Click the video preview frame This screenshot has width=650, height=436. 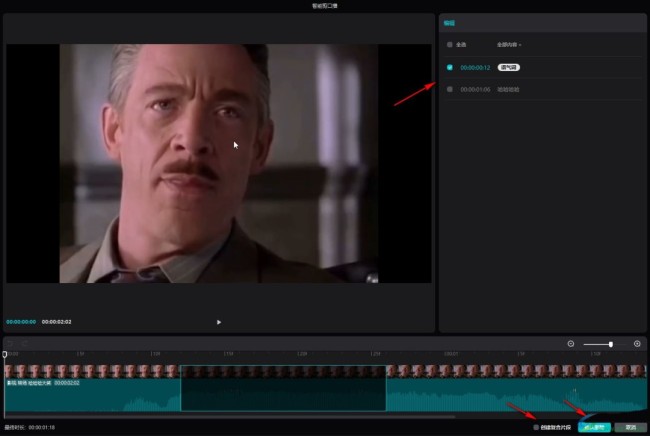click(x=218, y=163)
